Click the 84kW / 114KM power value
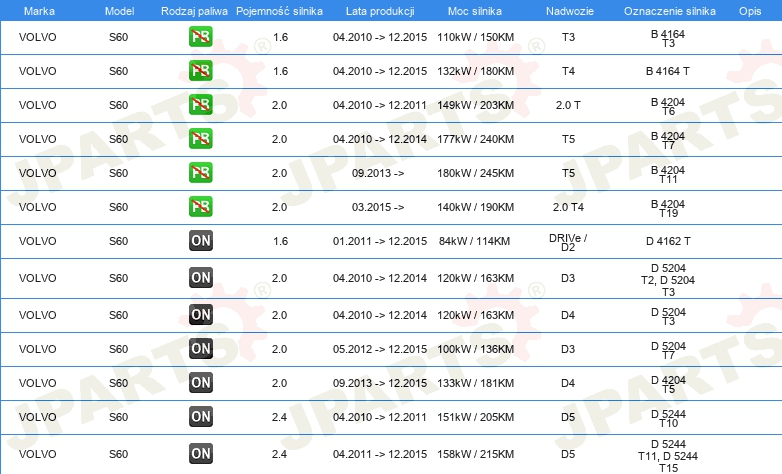Screen dimensions: 782x474 [474, 241]
